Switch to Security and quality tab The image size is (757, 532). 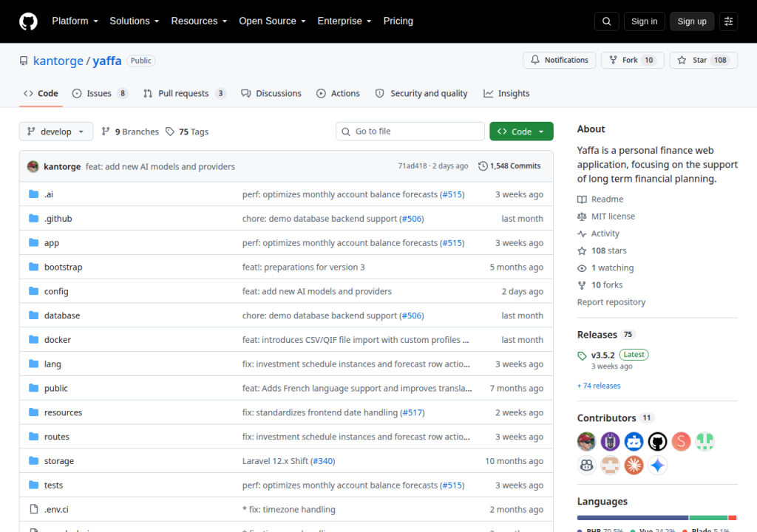click(421, 94)
